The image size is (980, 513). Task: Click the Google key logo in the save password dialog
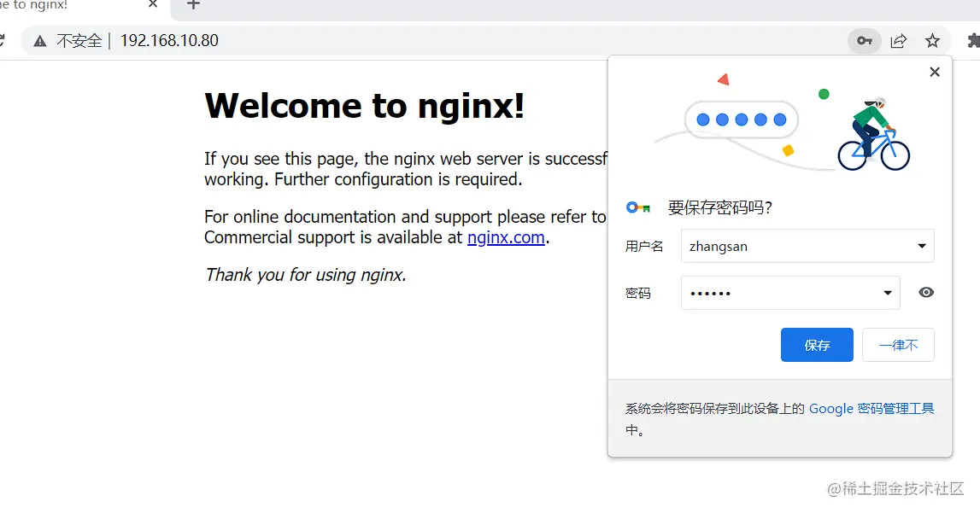click(x=636, y=207)
